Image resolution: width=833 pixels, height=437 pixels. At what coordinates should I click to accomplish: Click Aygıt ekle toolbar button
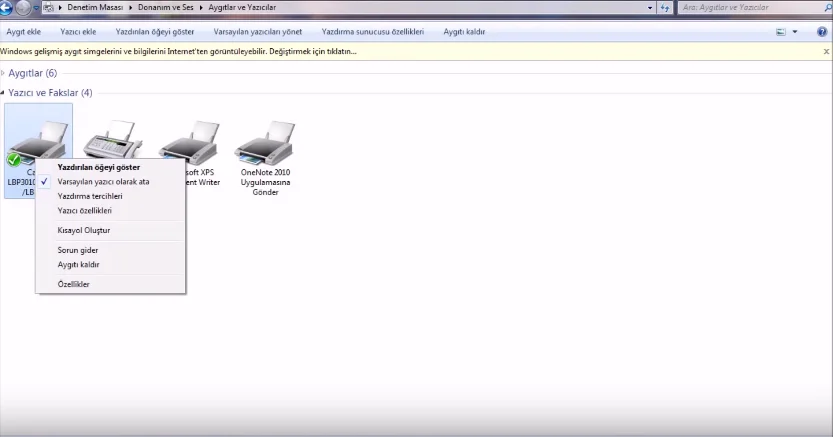[23, 32]
